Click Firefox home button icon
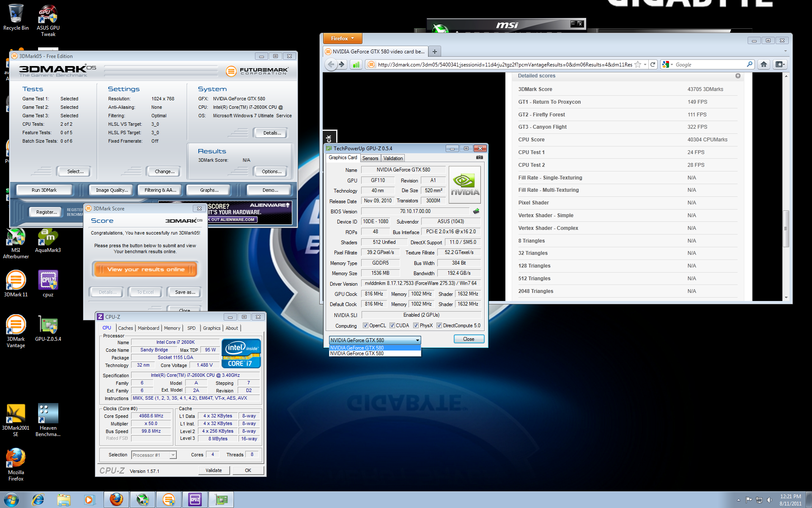The height and width of the screenshot is (508, 812). tap(763, 64)
